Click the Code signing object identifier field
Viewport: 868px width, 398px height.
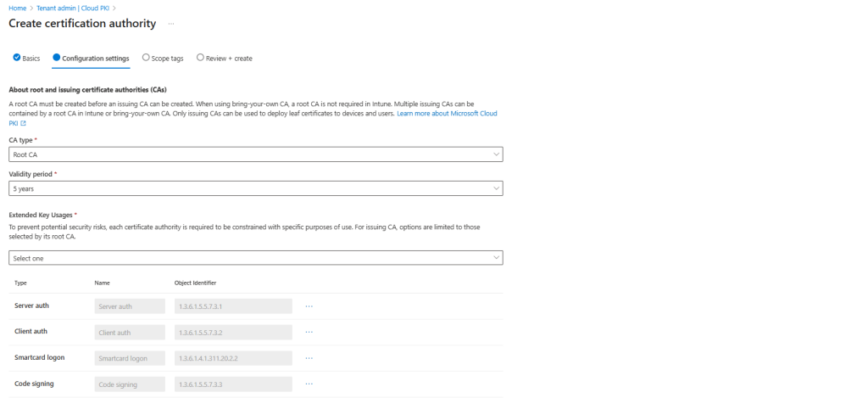coord(232,384)
